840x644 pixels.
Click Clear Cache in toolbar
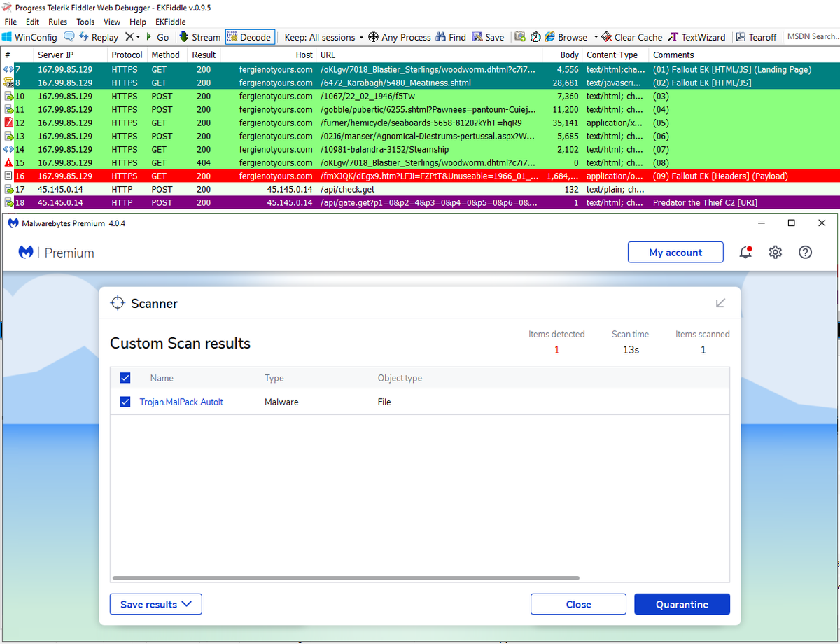pyautogui.click(x=632, y=37)
